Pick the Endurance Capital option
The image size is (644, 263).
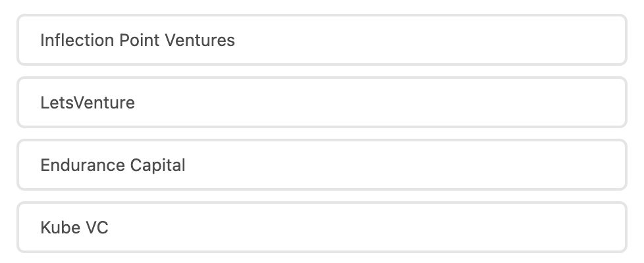321,165
